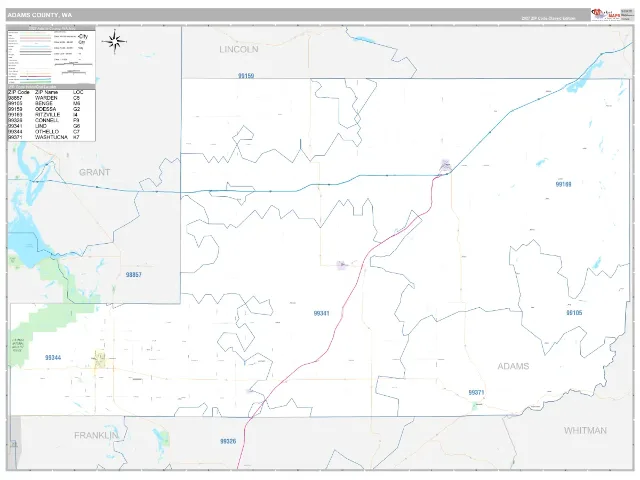Click the CONNELL row in ZIP index
Viewport: 640px width, 480px height.
(51, 121)
